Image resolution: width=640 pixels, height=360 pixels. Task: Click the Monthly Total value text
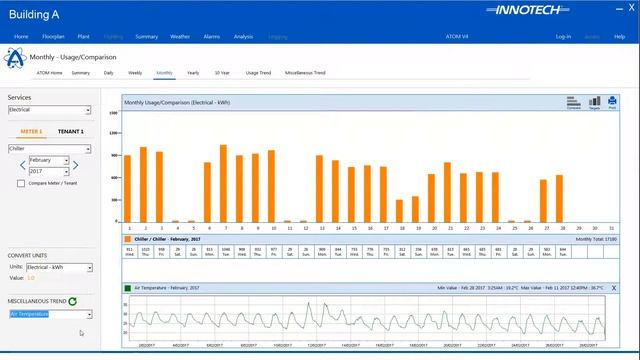point(596,239)
